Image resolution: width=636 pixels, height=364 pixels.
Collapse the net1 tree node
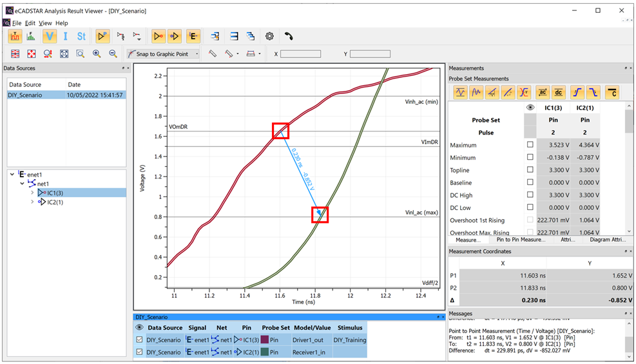point(23,184)
